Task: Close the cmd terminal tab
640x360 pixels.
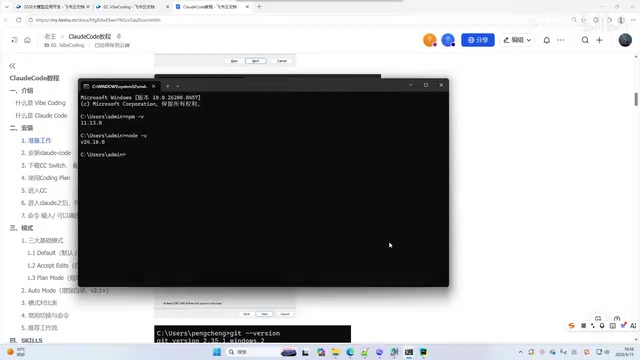Action: (x=153, y=86)
